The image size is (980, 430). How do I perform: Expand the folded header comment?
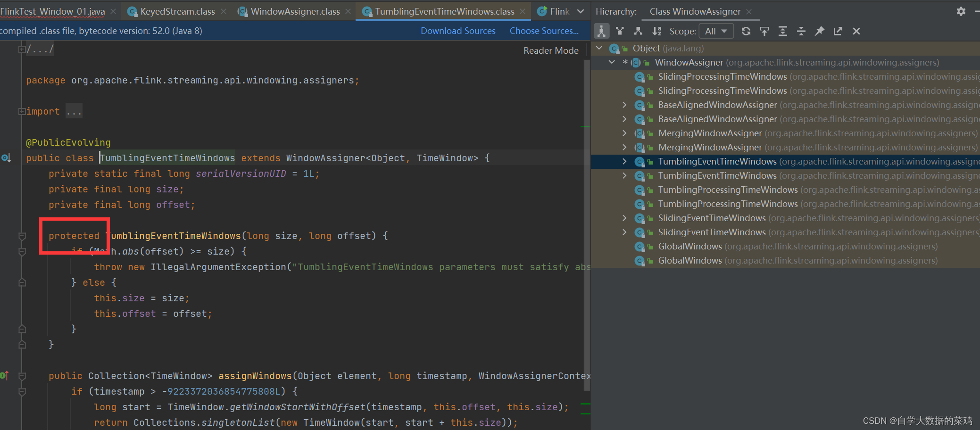pos(22,49)
